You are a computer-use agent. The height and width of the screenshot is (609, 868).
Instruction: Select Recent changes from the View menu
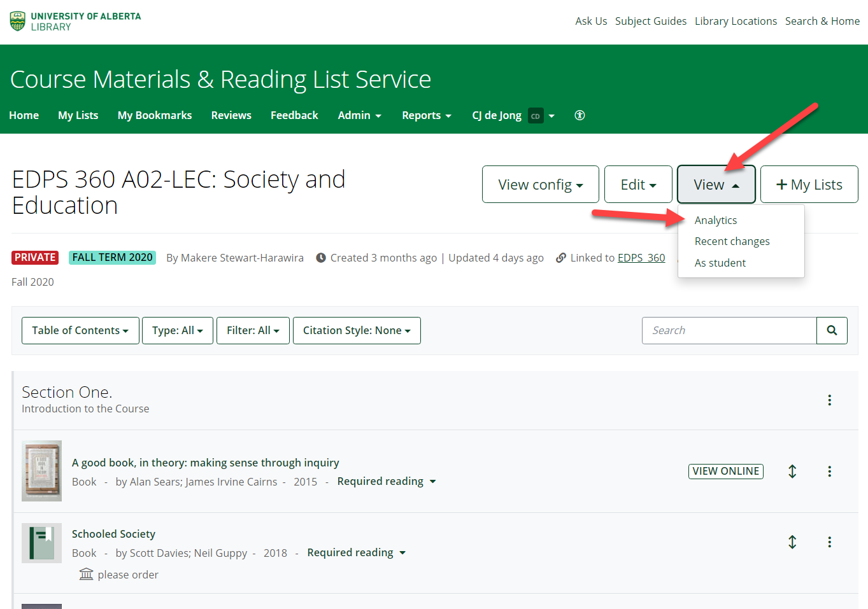tap(732, 241)
